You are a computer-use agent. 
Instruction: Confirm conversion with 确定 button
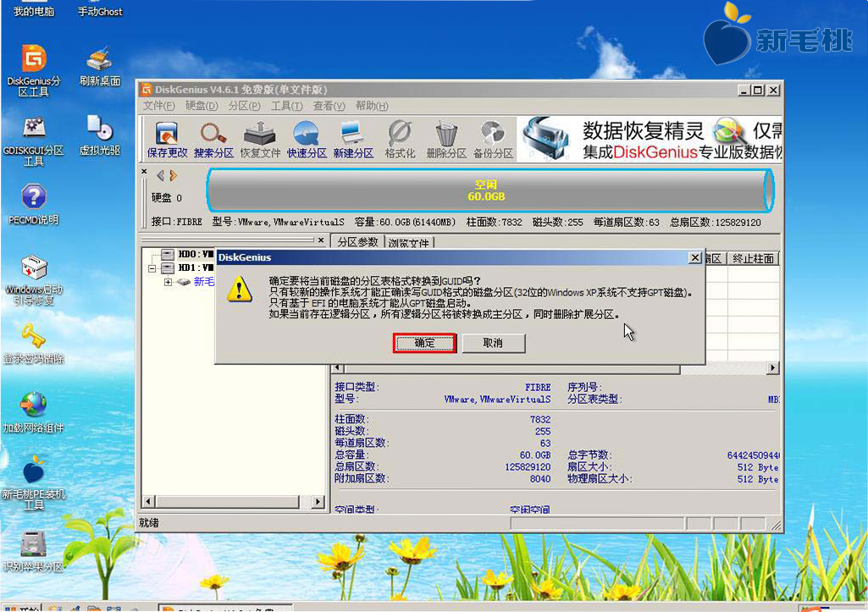coord(424,343)
